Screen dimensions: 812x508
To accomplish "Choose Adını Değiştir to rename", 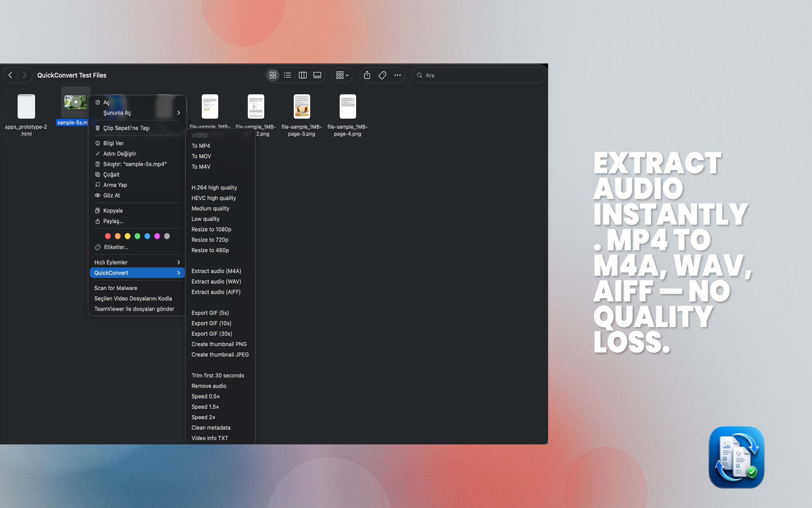I will 137,154.
